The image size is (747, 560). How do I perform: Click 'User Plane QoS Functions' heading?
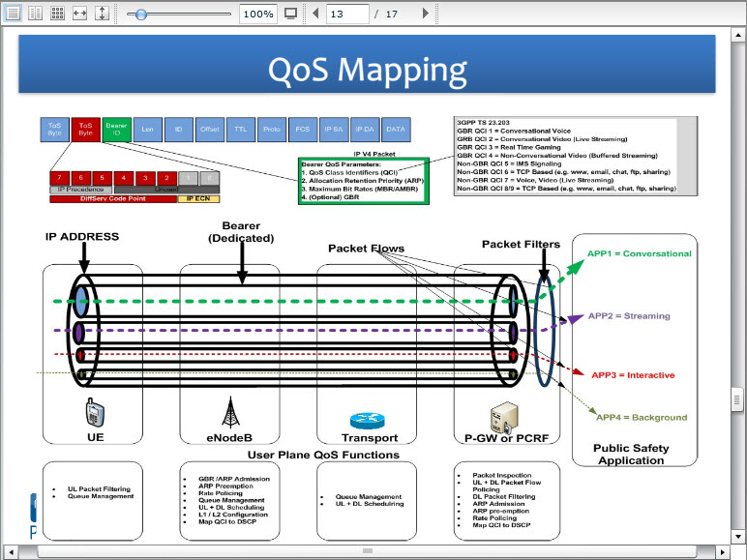click(323, 456)
